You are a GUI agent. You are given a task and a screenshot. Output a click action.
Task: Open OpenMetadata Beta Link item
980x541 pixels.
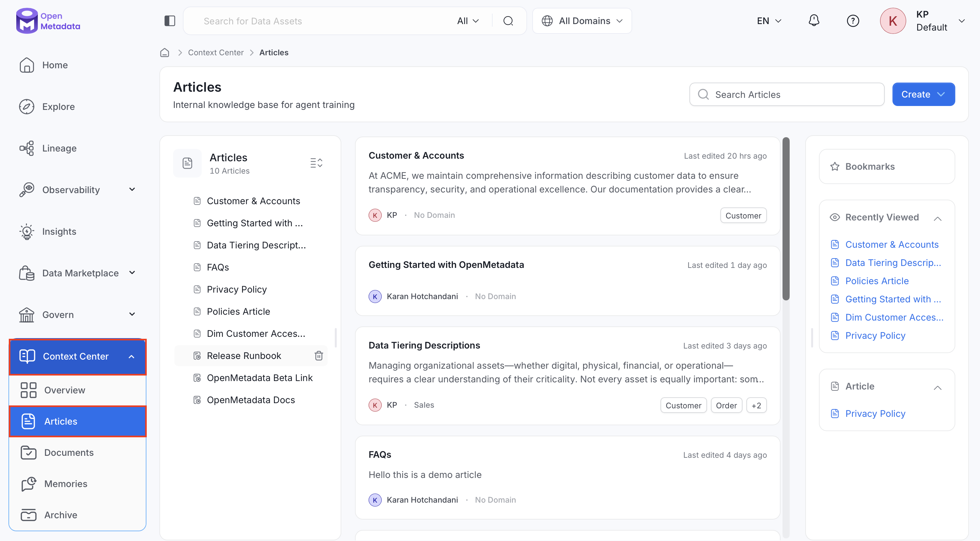coord(260,377)
